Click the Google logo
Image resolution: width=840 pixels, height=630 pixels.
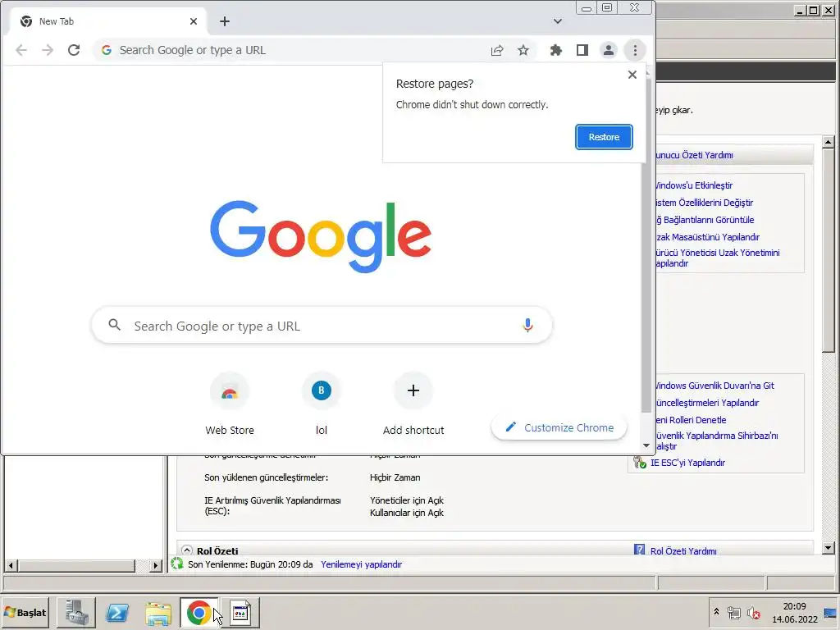click(321, 235)
